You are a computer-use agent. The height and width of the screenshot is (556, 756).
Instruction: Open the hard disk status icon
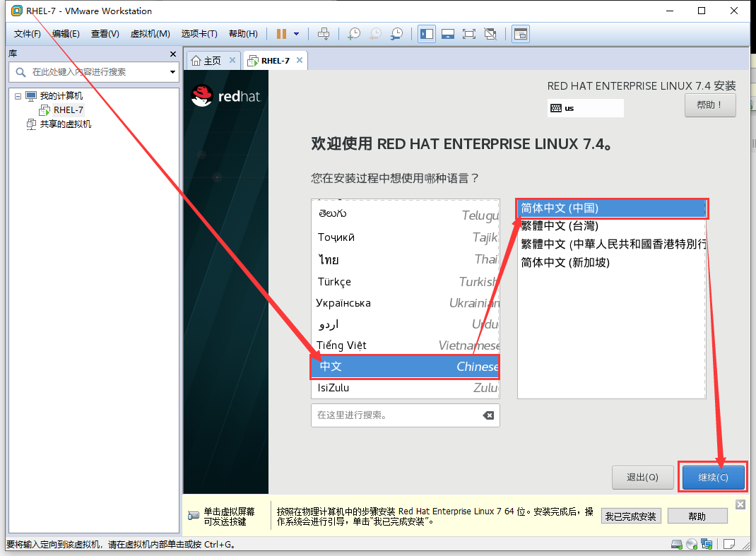click(677, 544)
